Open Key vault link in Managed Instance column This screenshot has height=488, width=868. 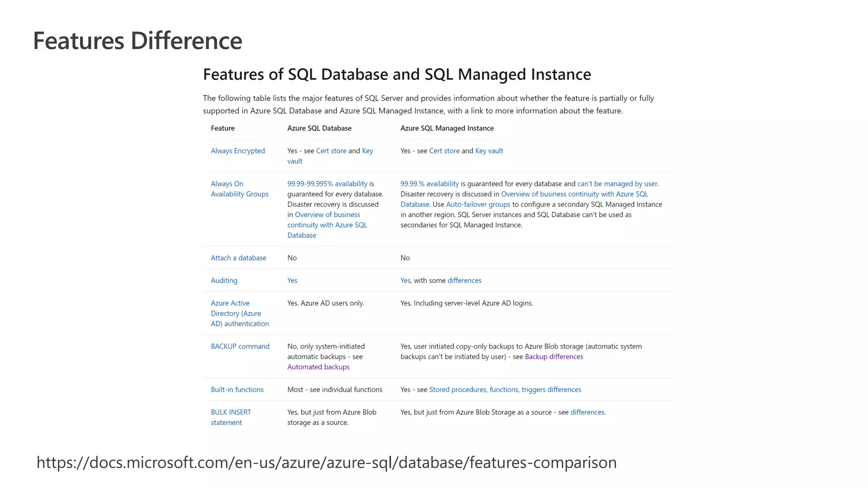(x=489, y=151)
